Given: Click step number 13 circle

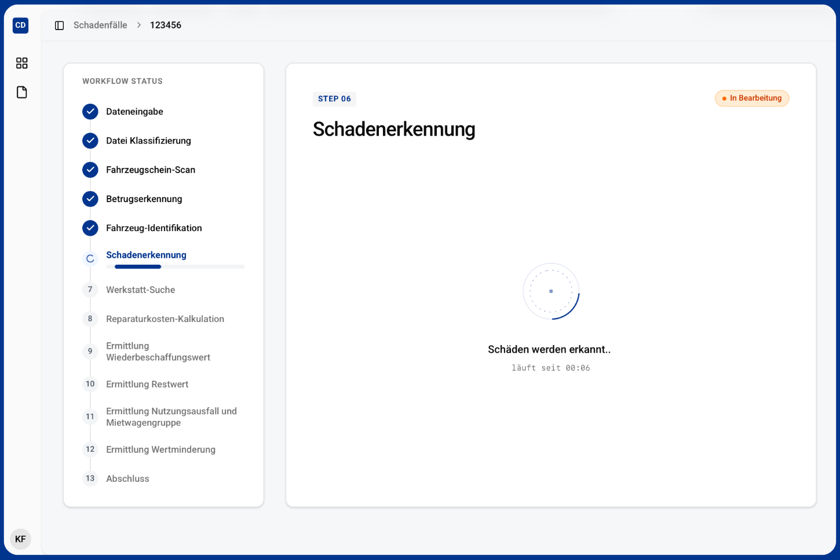Looking at the screenshot, I should point(90,478).
